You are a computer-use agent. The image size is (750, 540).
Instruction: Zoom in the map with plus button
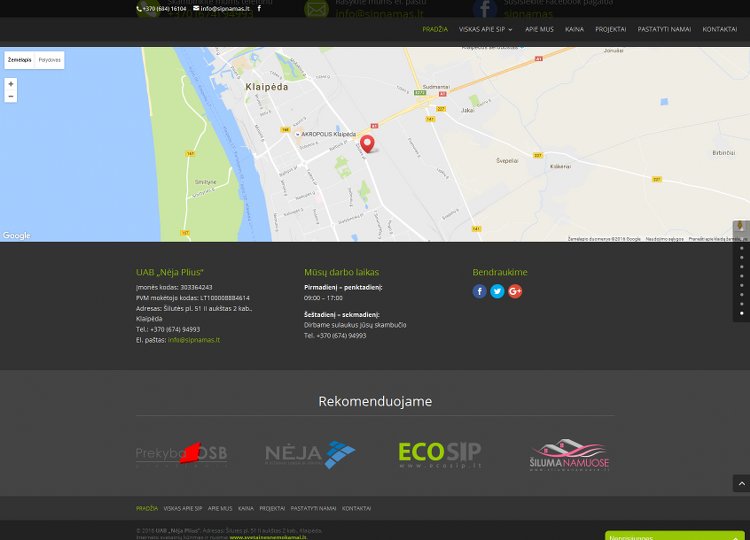[11, 84]
